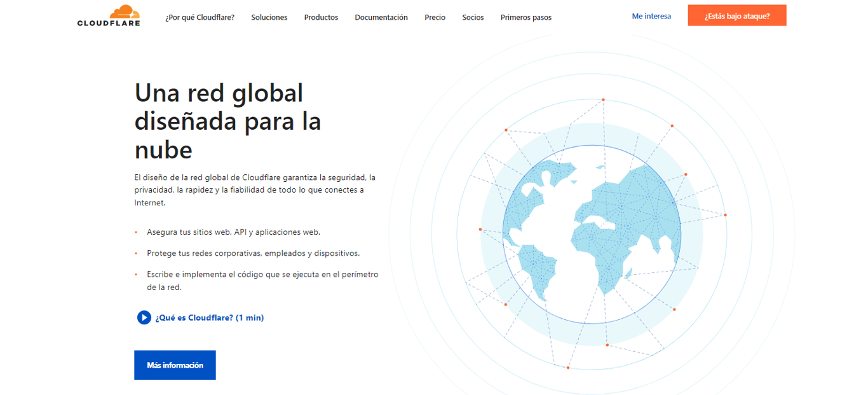Click an orange network node dot on the globe

coord(602,99)
